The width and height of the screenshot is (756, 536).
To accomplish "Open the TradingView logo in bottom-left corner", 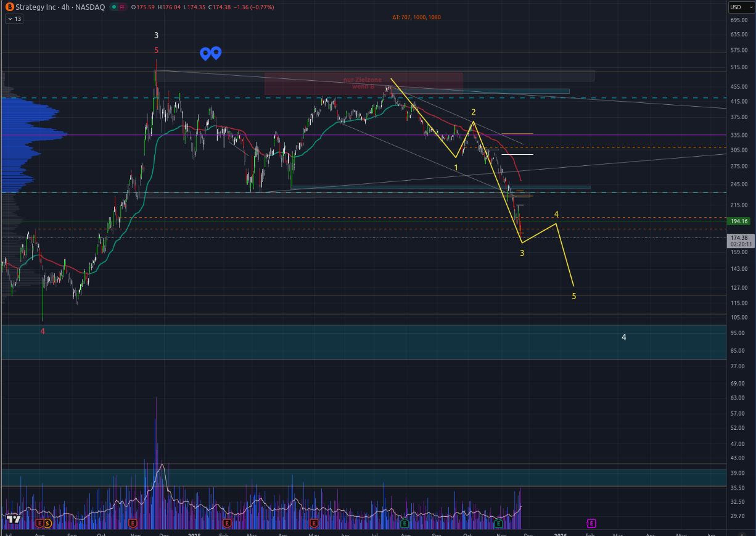I will click(14, 519).
